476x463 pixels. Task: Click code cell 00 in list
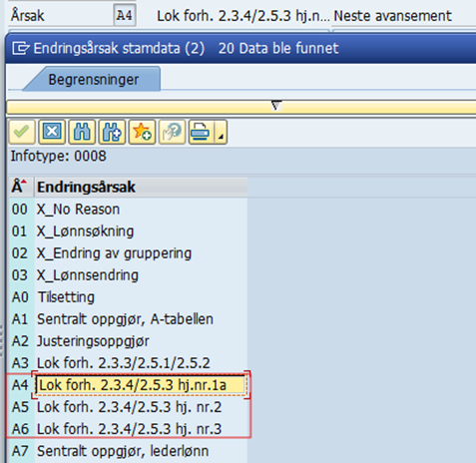(x=20, y=210)
